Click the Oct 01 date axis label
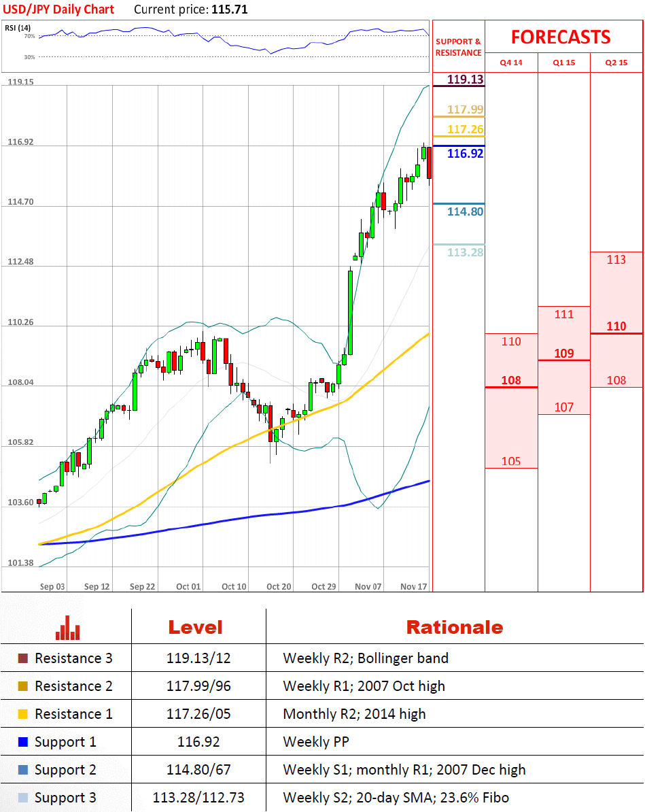This screenshot has height=812, width=645. tap(188, 587)
